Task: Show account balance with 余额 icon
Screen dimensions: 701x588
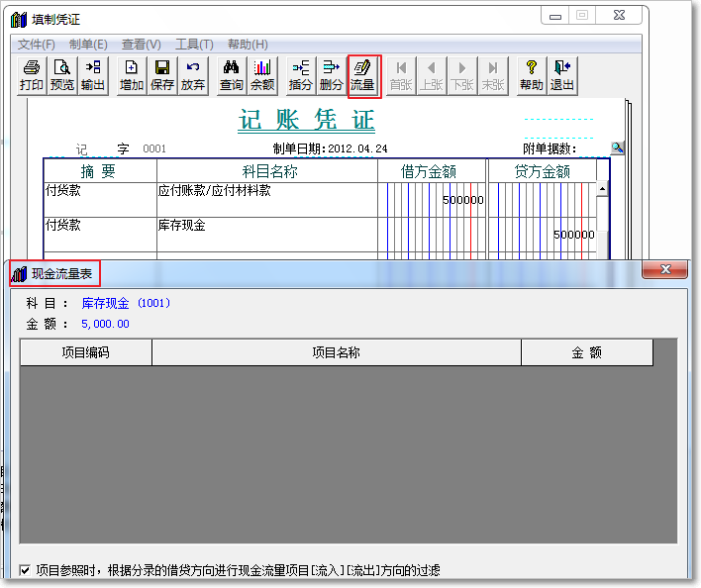Action: point(262,76)
